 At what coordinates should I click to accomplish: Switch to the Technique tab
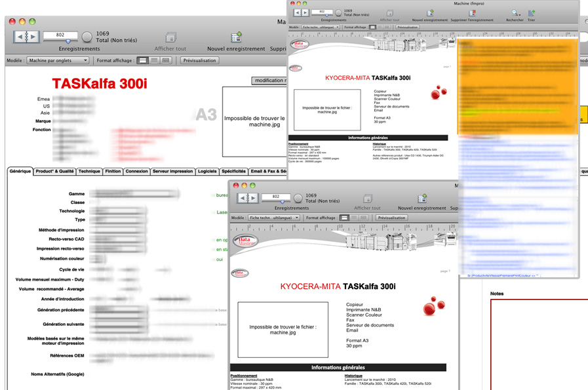point(89,171)
